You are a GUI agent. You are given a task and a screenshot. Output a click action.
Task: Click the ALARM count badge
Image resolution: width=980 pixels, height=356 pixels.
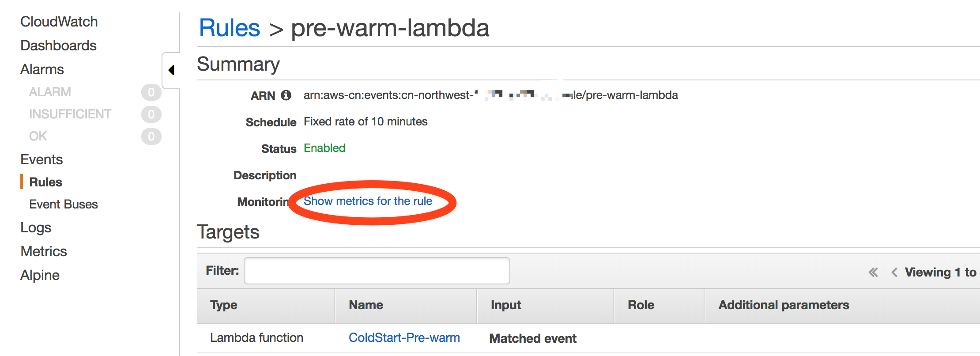click(151, 92)
